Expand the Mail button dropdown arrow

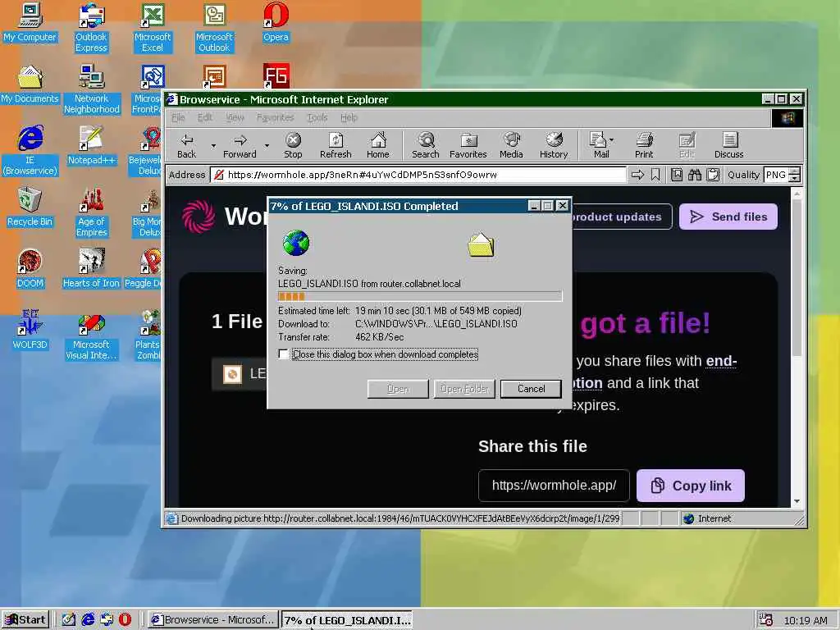tap(612, 140)
